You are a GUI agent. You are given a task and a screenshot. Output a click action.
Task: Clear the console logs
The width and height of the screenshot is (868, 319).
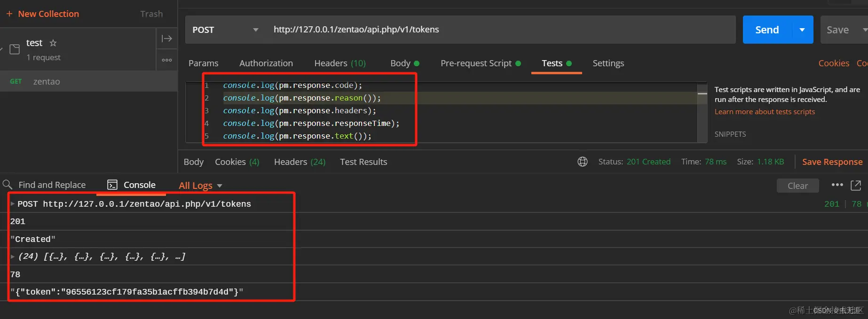click(x=798, y=186)
